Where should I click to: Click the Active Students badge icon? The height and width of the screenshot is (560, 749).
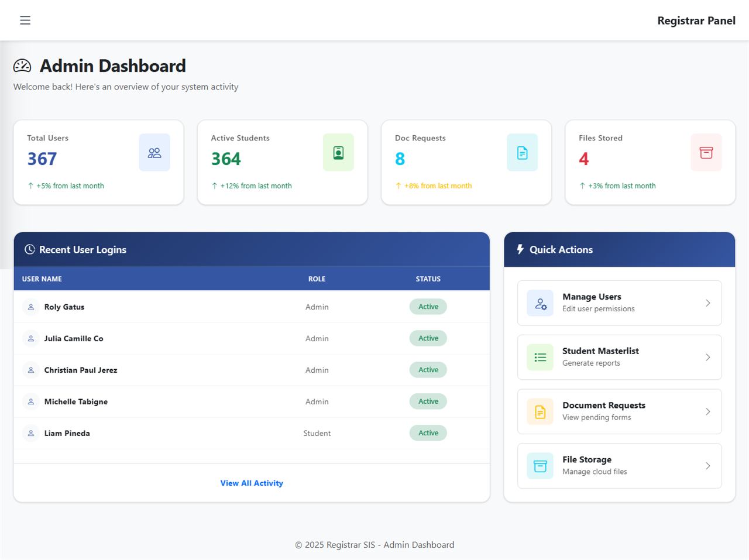click(338, 153)
